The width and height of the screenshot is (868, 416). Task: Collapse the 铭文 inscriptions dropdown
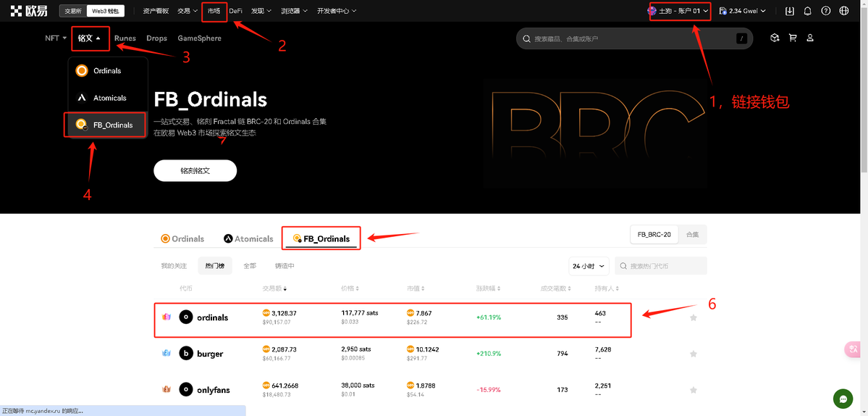point(90,38)
